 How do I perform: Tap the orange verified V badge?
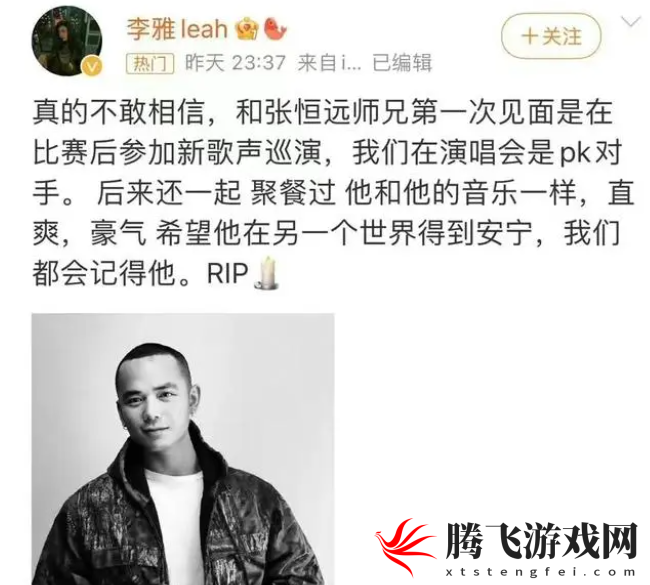click(x=93, y=67)
